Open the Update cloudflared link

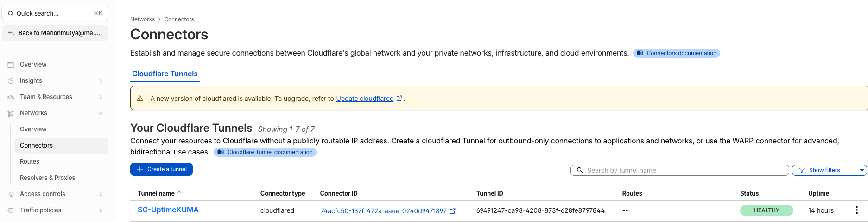tap(365, 99)
